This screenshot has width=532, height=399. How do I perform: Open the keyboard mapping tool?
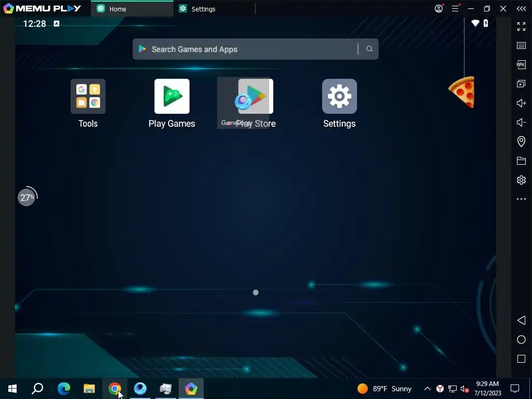(521, 45)
